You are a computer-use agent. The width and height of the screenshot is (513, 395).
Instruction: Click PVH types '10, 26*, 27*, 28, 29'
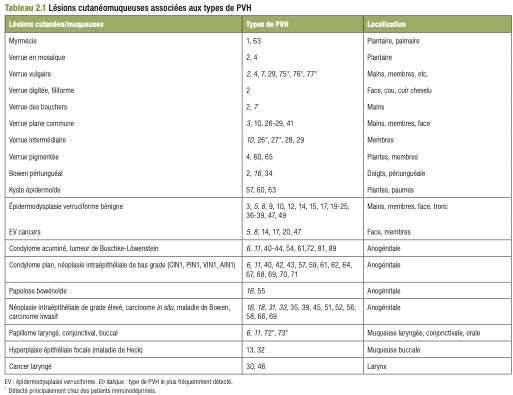coord(275,140)
